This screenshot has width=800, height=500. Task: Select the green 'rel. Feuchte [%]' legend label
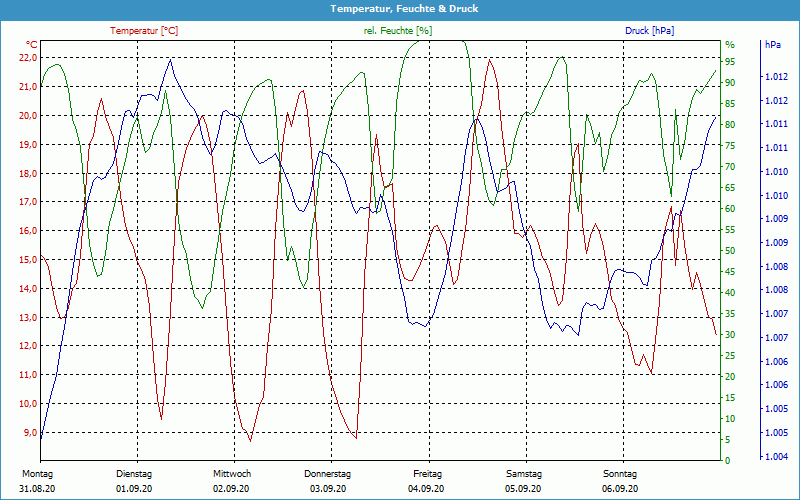pos(398,31)
